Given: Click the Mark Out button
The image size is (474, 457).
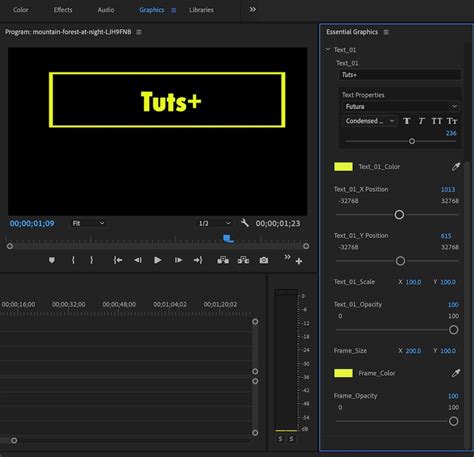Looking at the screenshot, I should pyautogui.click(x=91, y=260).
